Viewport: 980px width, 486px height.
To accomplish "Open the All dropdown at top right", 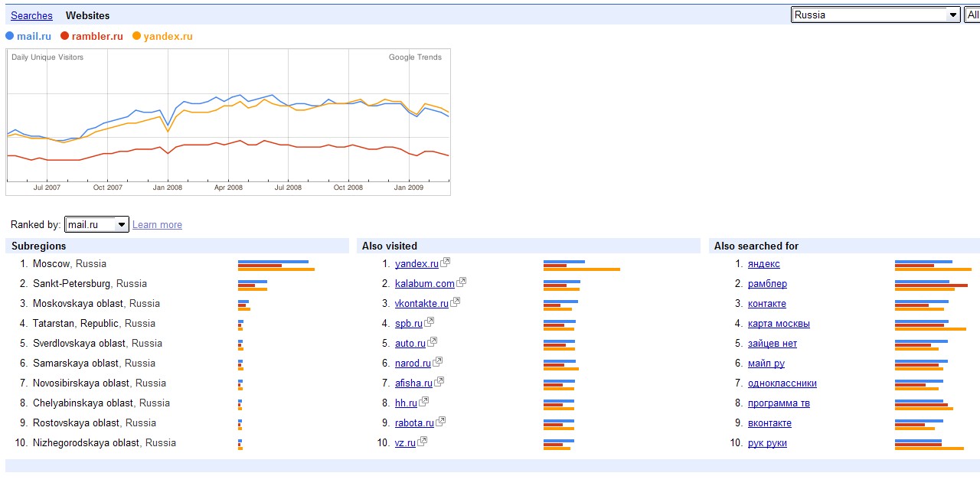I will click(972, 15).
